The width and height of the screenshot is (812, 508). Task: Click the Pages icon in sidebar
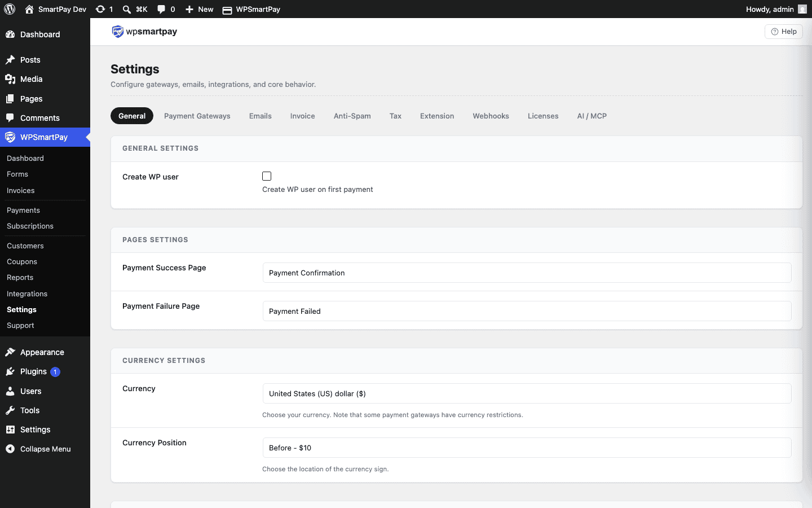(10, 99)
